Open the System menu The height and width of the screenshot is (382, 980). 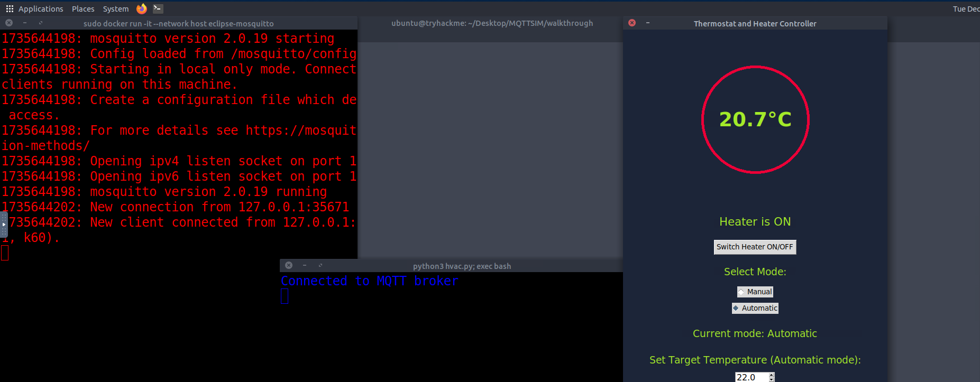[115, 8]
